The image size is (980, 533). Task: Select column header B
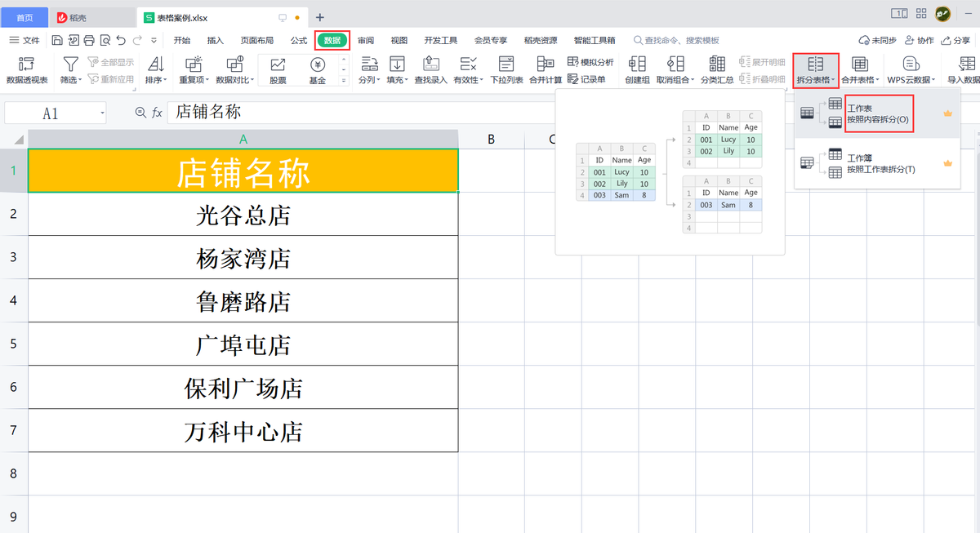[491, 140]
